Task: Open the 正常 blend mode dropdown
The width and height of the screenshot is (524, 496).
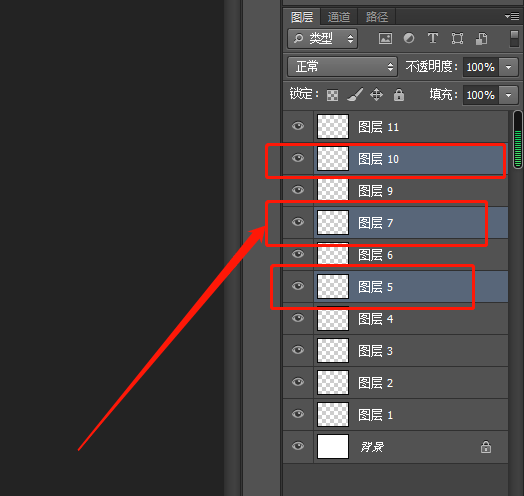Action: coord(343,67)
